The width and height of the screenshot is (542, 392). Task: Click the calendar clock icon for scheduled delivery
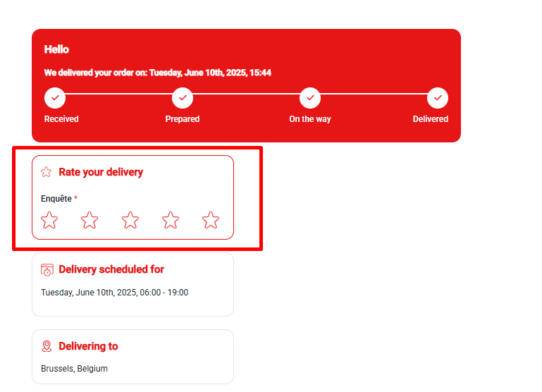point(47,269)
